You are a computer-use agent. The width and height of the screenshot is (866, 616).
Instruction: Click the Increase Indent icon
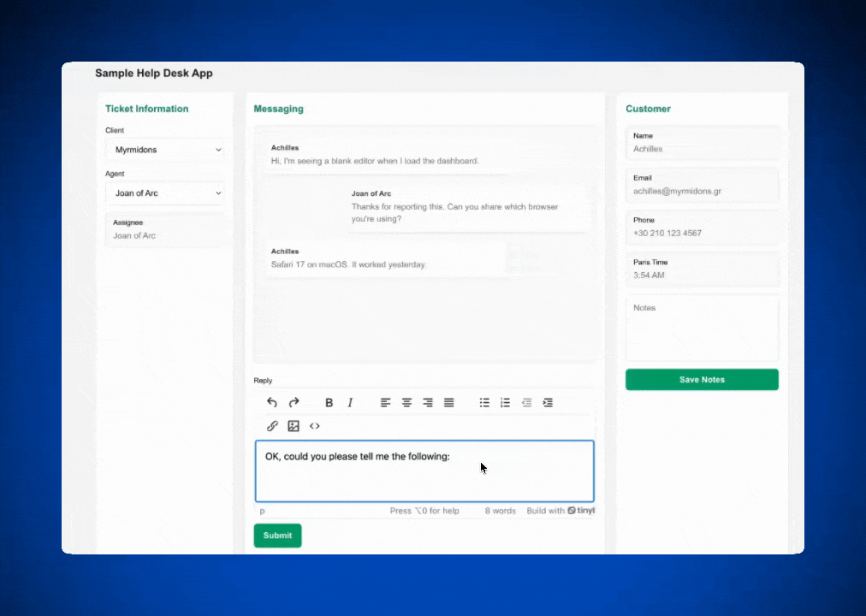click(x=548, y=402)
